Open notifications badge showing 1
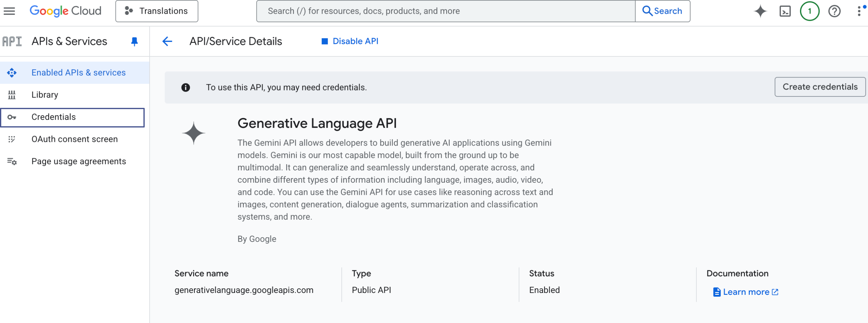This screenshot has width=868, height=323. tap(809, 11)
